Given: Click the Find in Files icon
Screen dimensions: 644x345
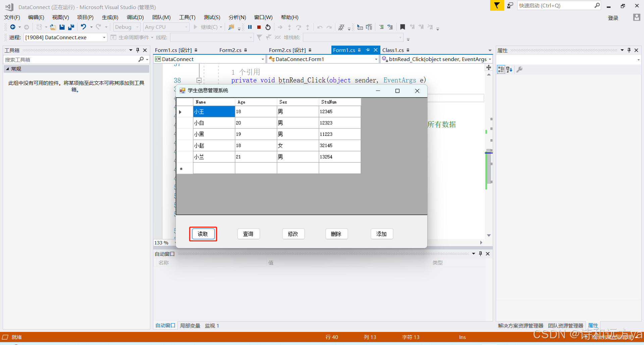Looking at the screenshot, I should 231,27.
